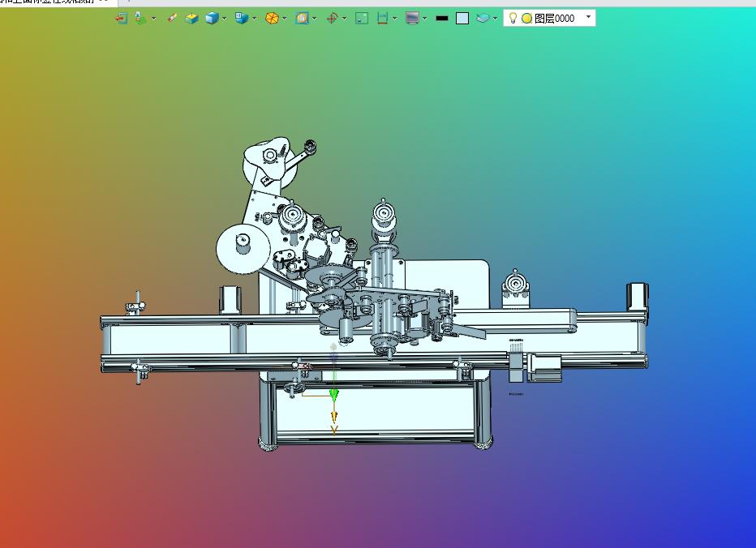Click the green square display icon
The image size is (756, 548).
tap(362, 19)
